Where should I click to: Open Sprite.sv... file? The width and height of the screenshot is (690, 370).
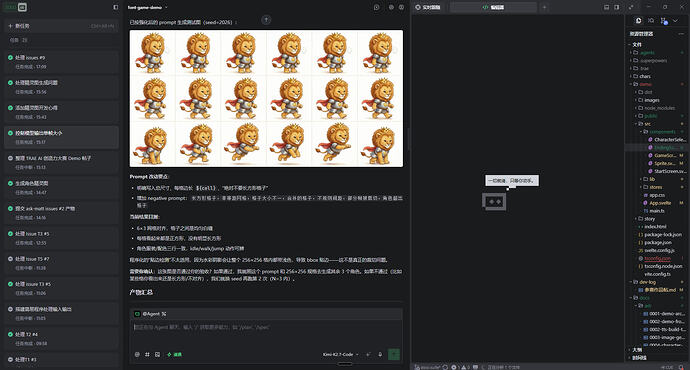coord(657,164)
